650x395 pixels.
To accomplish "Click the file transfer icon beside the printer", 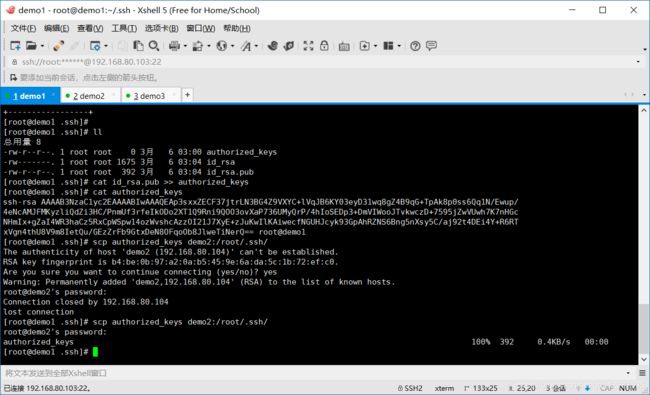I will coord(198,46).
